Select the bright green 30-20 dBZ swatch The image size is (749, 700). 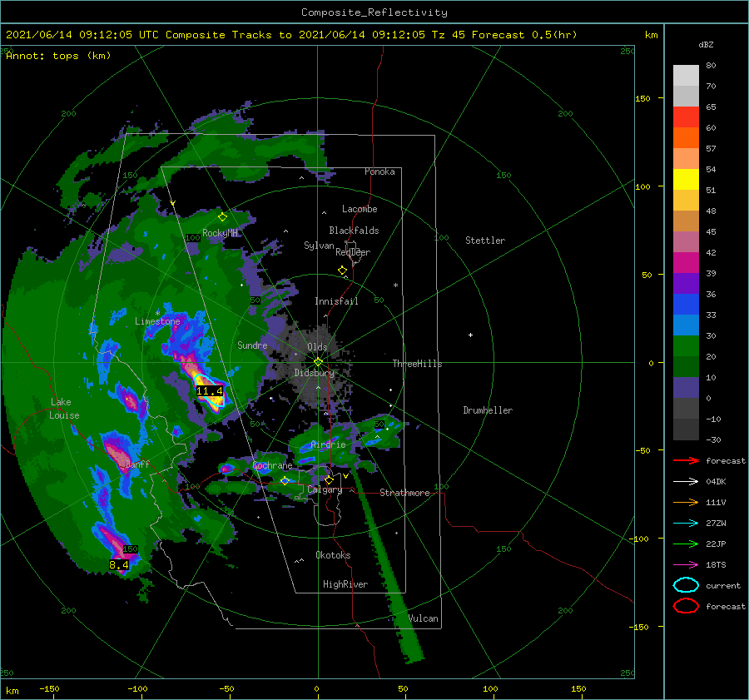[x=686, y=346]
